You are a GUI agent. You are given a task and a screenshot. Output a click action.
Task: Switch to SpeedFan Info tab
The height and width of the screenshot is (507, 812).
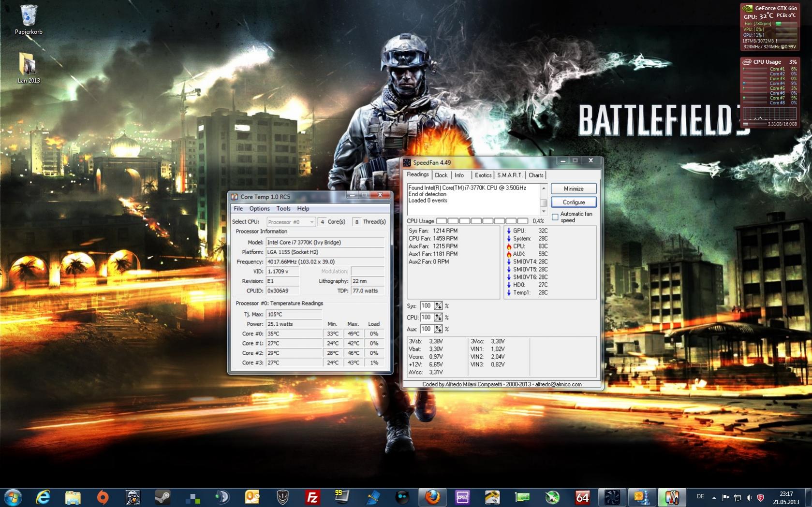pos(459,175)
